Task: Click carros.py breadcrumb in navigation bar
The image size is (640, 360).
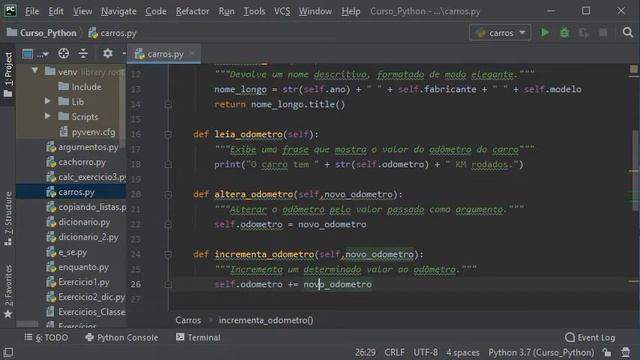Action: 112,33
